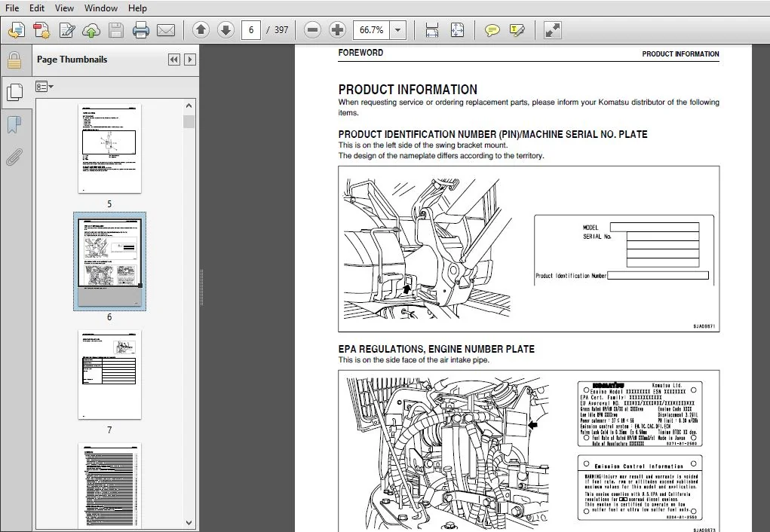Collapse the Page Thumbnails panel
This screenshot has height=532, width=770.
click(x=174, y=60)
